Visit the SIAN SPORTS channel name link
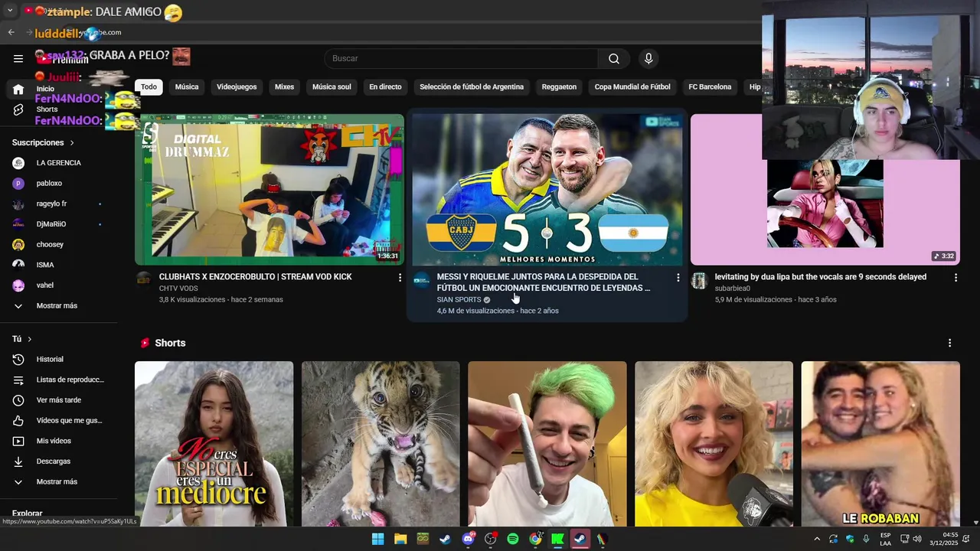Image resolution: width=980 pixels, height=551 pixels. (x=459, y=300)
